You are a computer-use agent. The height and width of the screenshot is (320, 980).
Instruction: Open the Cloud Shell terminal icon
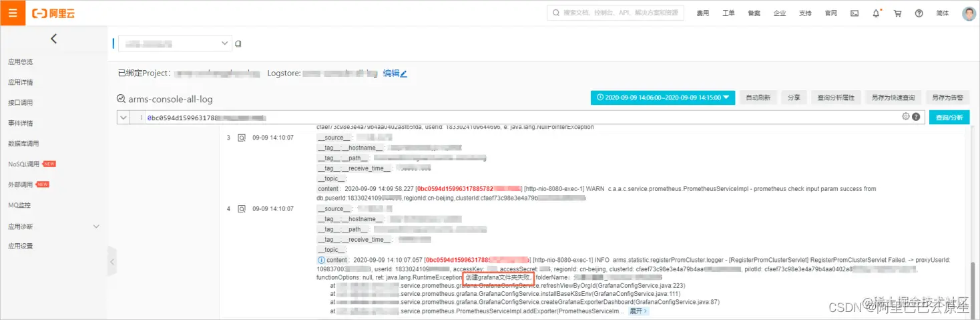[x=854, y=13]
